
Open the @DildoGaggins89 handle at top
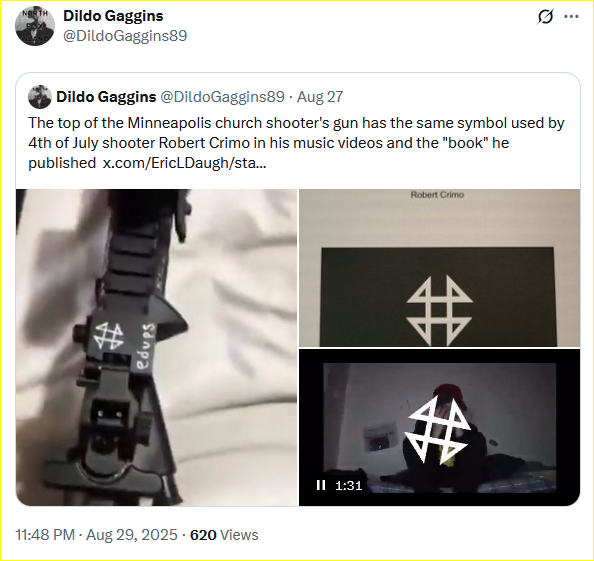click(x=125, y=36)
